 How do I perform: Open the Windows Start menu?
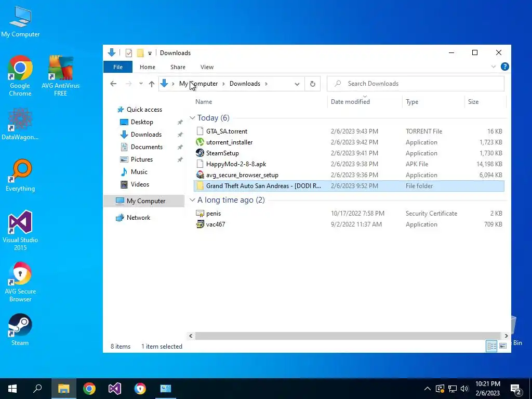click(x=12, y=389)
